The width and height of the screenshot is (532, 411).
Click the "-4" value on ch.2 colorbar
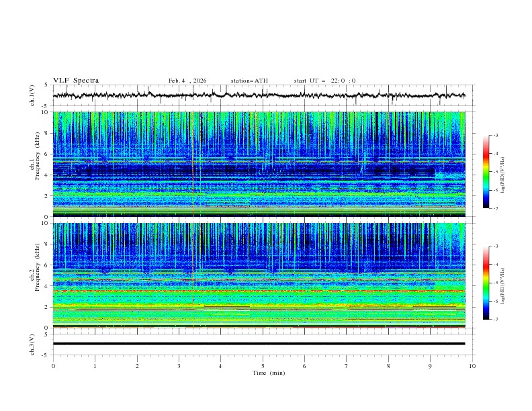tap(495, 265)
